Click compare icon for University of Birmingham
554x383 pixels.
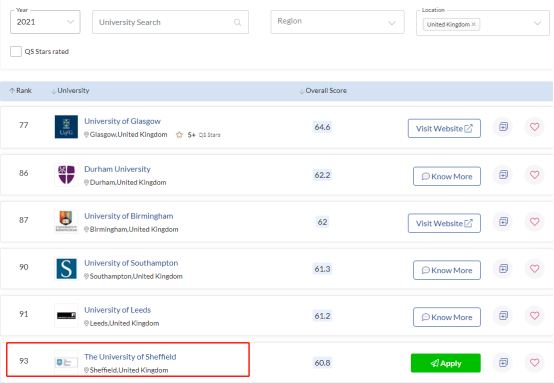(503, 222)
